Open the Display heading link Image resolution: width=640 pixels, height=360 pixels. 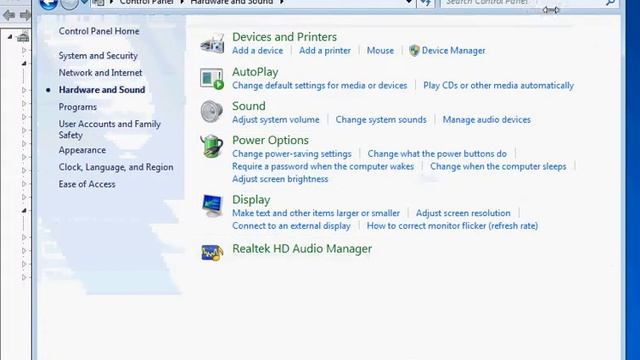(x=251, y=200)
